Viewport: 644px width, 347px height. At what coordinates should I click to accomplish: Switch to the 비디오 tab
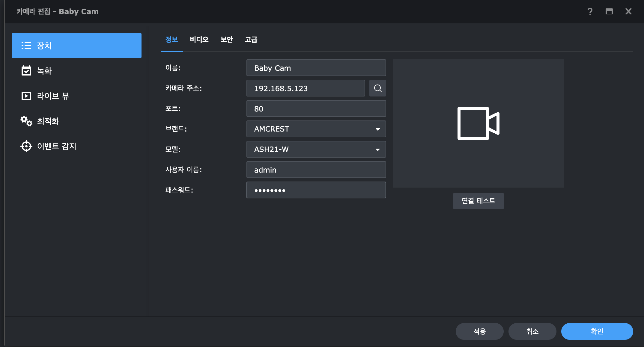tap(199, 40)
